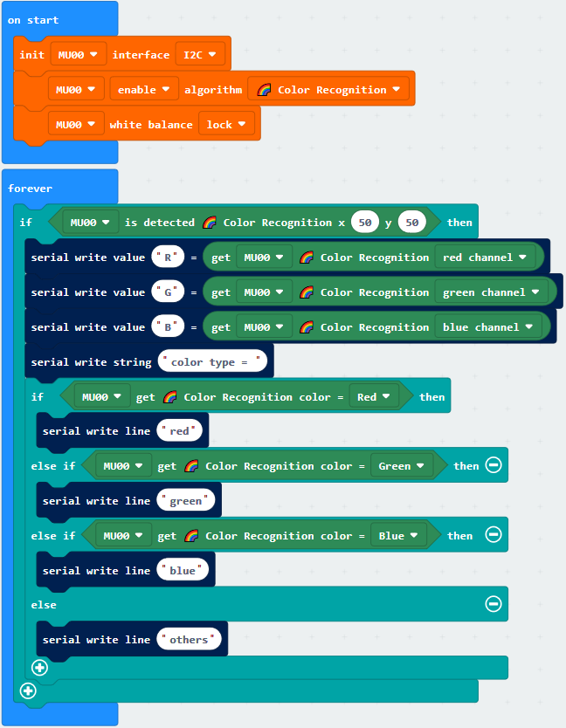Click rainbow icon in red channel get block

(x=307, y=258)
